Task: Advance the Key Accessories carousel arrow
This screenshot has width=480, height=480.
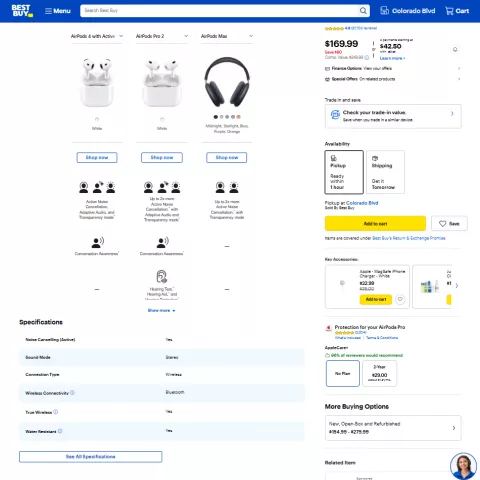Action: click(x=457, y=286)
